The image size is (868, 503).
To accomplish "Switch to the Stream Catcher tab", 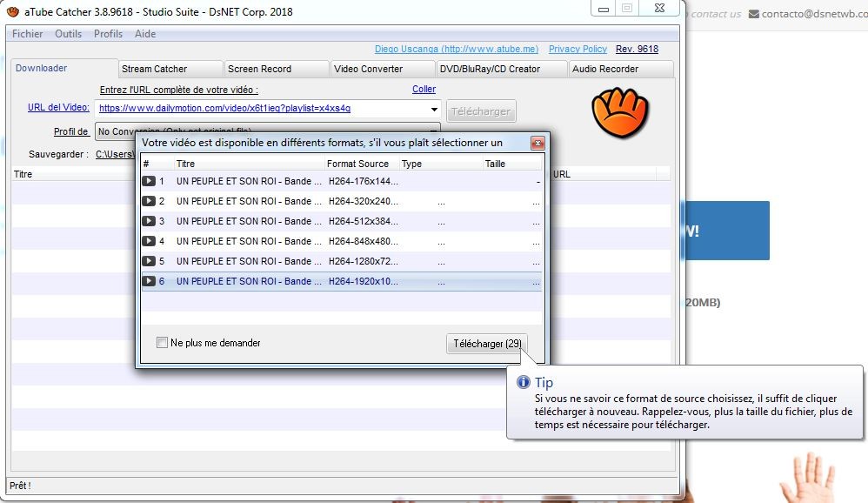I will pyautogui.click(x=170, y=69).
